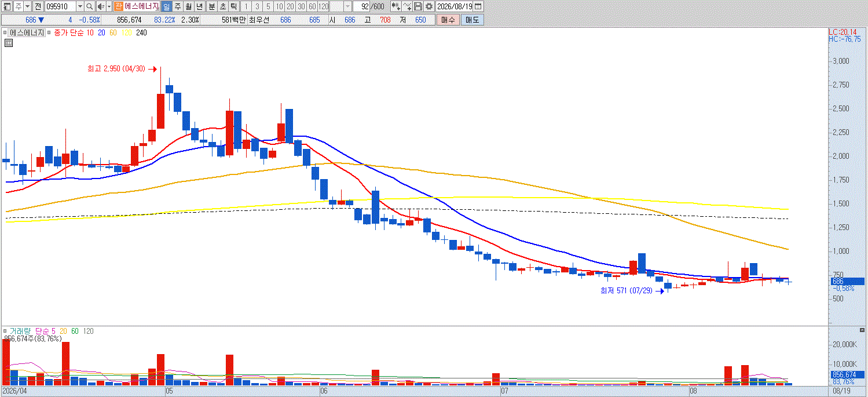This screenshot has width=868, height=397.
Task: Click the red 매수 buy button
Action: [447, 20]
